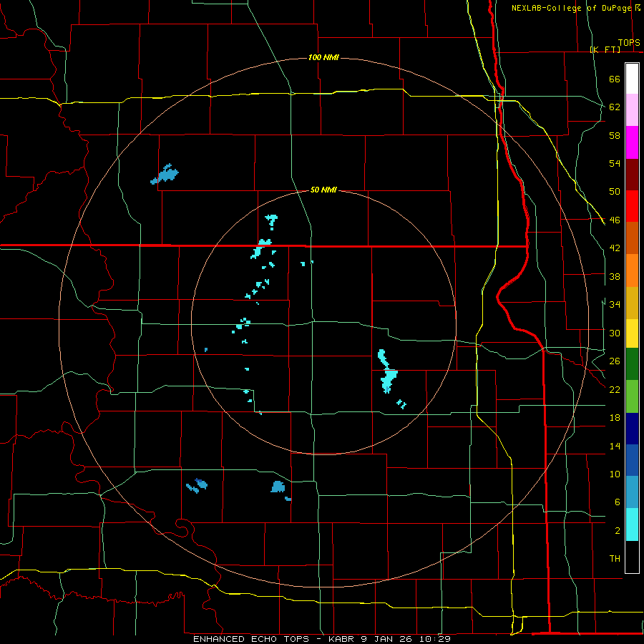Select the light green legend swatch
This screenshot has width=644, height=644.
coord(632,396)
